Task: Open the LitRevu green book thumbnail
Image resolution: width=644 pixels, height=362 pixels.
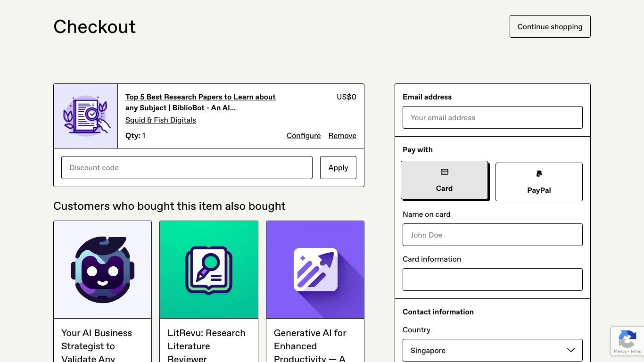Action: (x=209, y=270)
